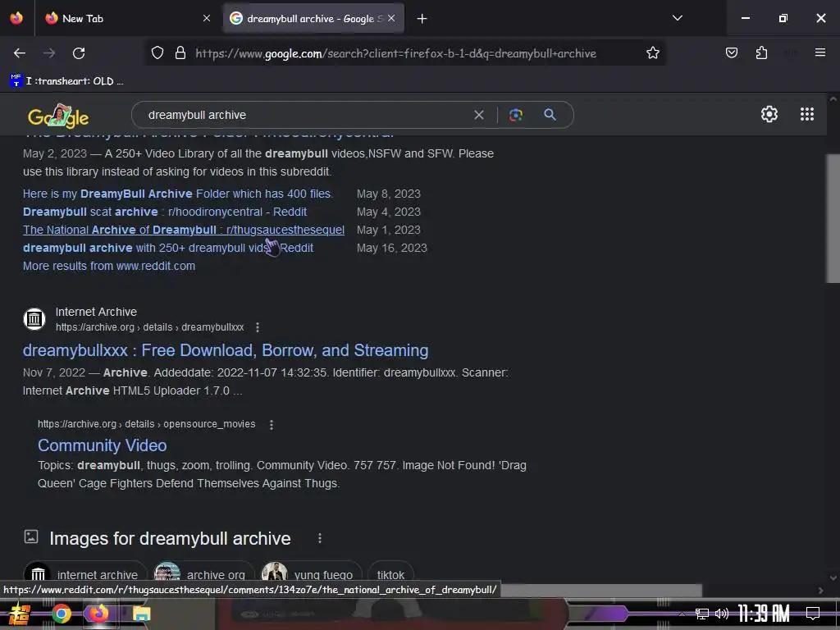840x630 pixels.
Task: Click the browser Back arrow
Action: click(20, 53)
